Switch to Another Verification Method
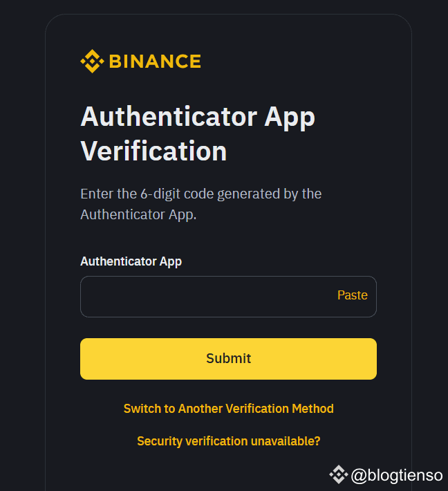Screen dimensions: 448x491 tap(228, 409)
